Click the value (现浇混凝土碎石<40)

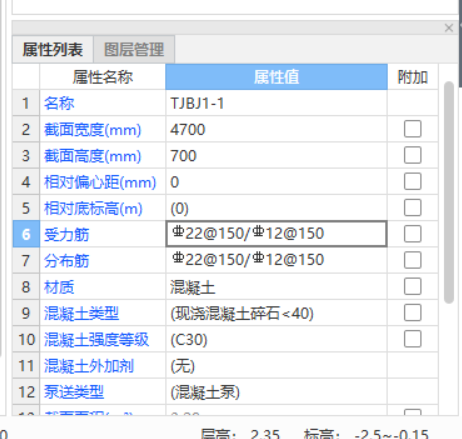tap(242, 313)
